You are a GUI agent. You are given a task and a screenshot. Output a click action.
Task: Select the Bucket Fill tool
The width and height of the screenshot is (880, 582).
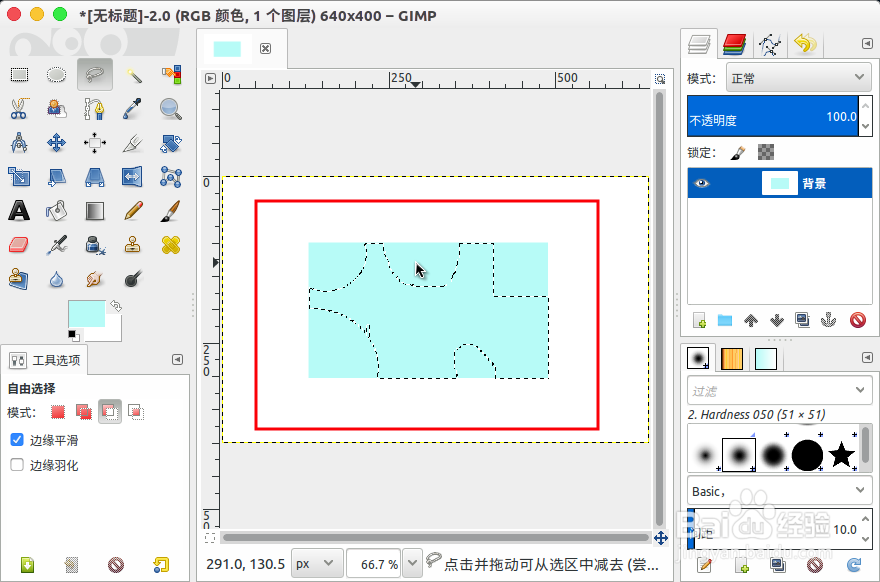[x=56, y=211]
